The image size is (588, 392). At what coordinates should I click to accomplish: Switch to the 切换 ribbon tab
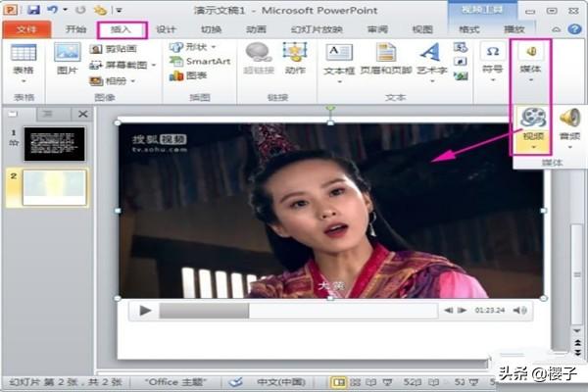point(211,29)
